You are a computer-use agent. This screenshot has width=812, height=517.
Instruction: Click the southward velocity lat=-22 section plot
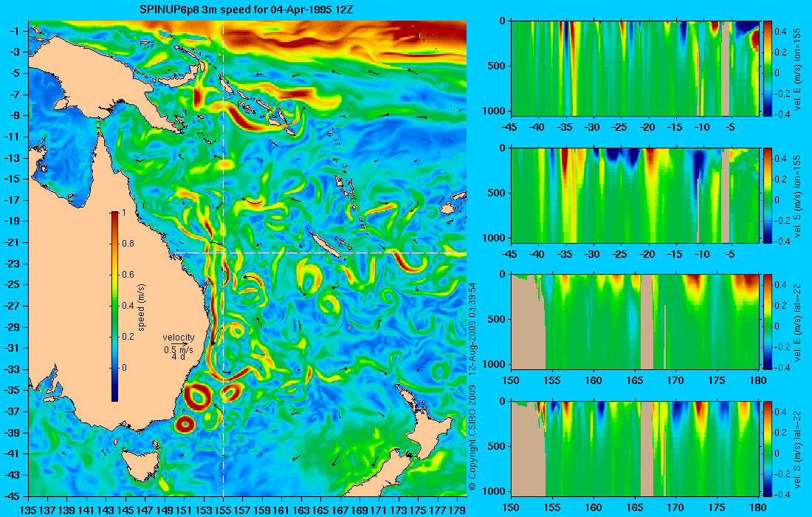click(635, 448)
